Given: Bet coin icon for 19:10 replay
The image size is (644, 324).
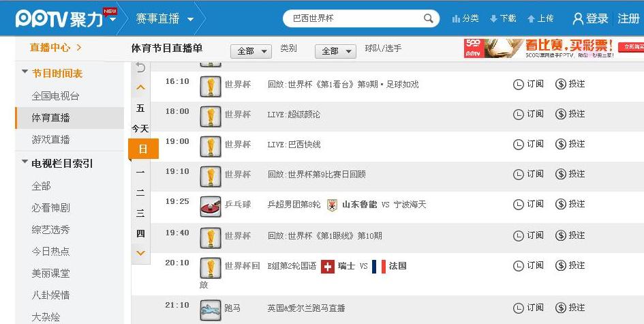Looking at the screenshot, I should pos(561,175).
